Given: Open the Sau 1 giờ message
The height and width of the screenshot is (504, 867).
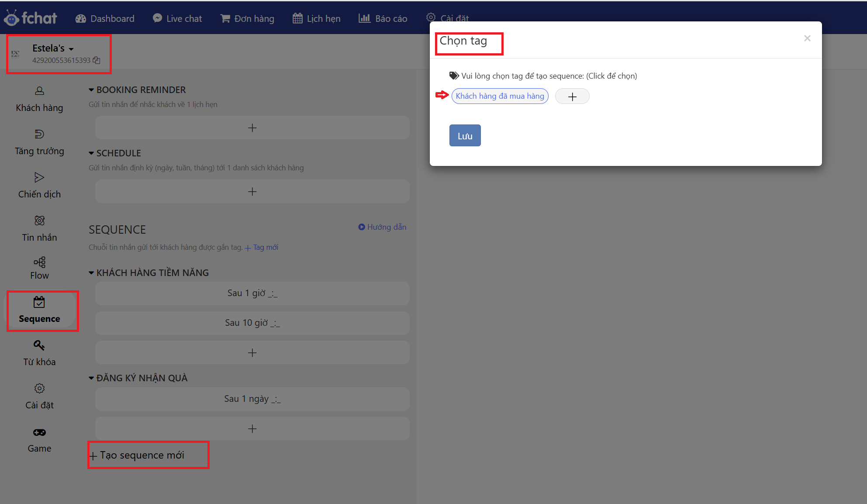Looking at the screenshot, I should [x=252, y=293].
